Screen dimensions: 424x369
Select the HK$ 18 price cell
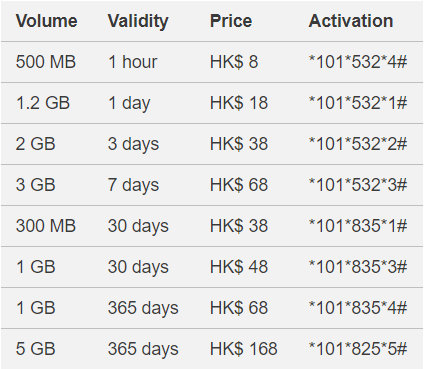pos(239,103)
